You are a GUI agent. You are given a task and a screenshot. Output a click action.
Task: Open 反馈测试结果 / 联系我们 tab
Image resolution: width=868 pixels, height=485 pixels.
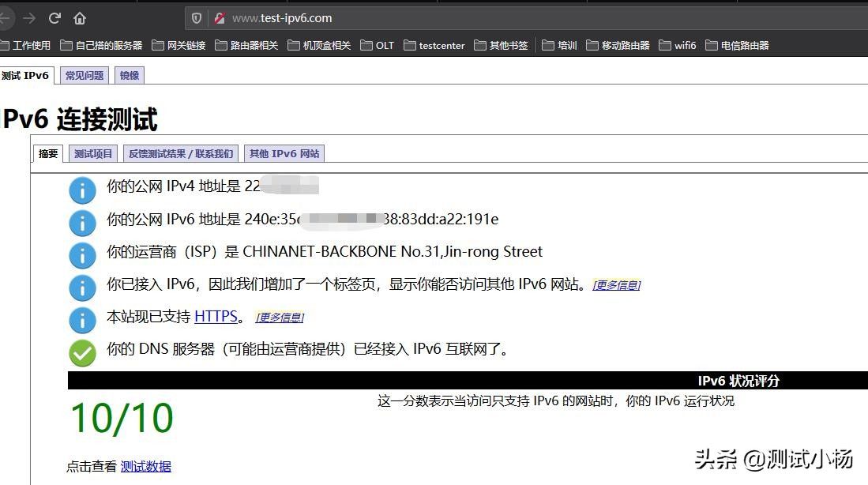pyautogui.click(x=181, y=153)
